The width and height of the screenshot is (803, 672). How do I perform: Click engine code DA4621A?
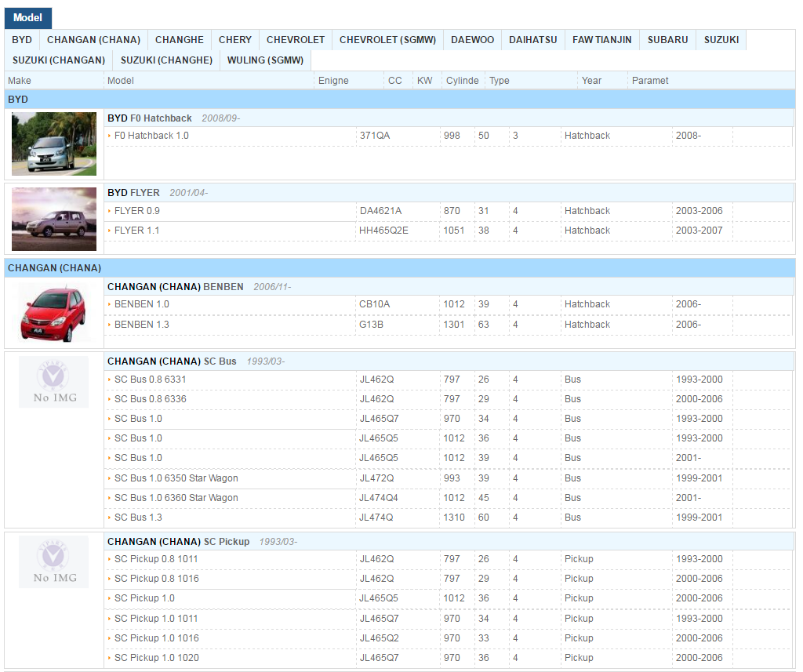(380, 211)
